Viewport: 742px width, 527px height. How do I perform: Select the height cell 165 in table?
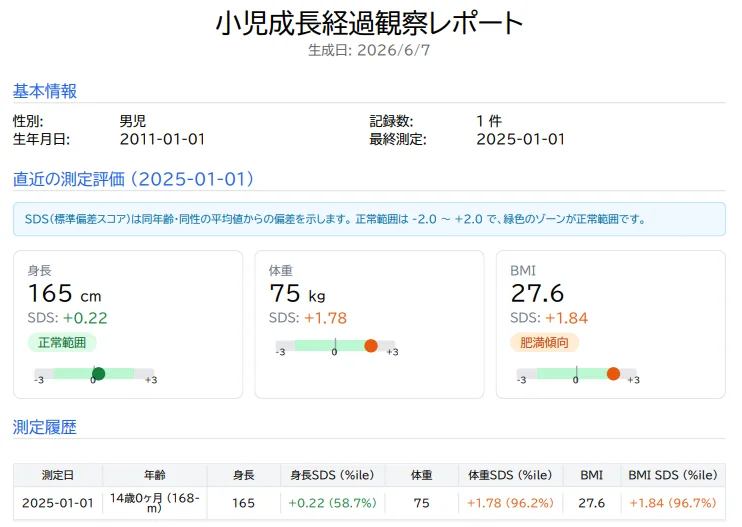pos(244,503)
